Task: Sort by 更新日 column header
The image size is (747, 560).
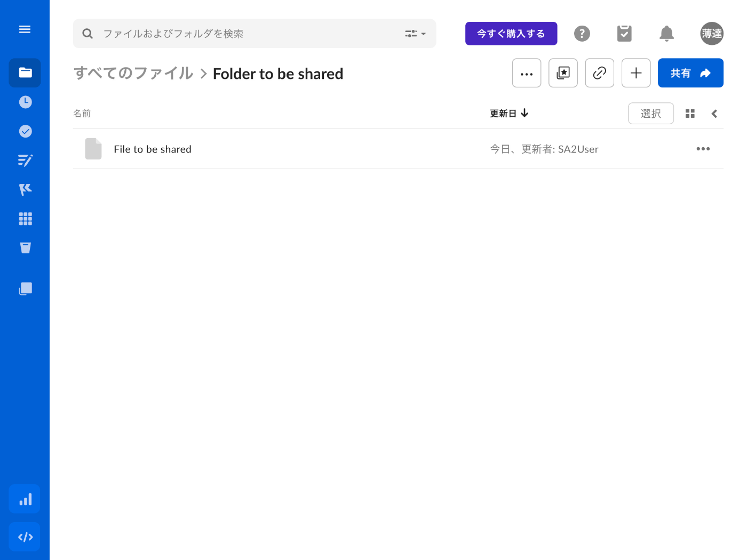Action: point(509,114)
